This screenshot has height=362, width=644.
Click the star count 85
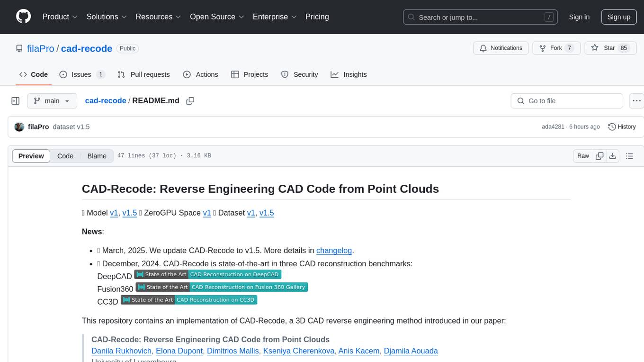click(624, 48)
